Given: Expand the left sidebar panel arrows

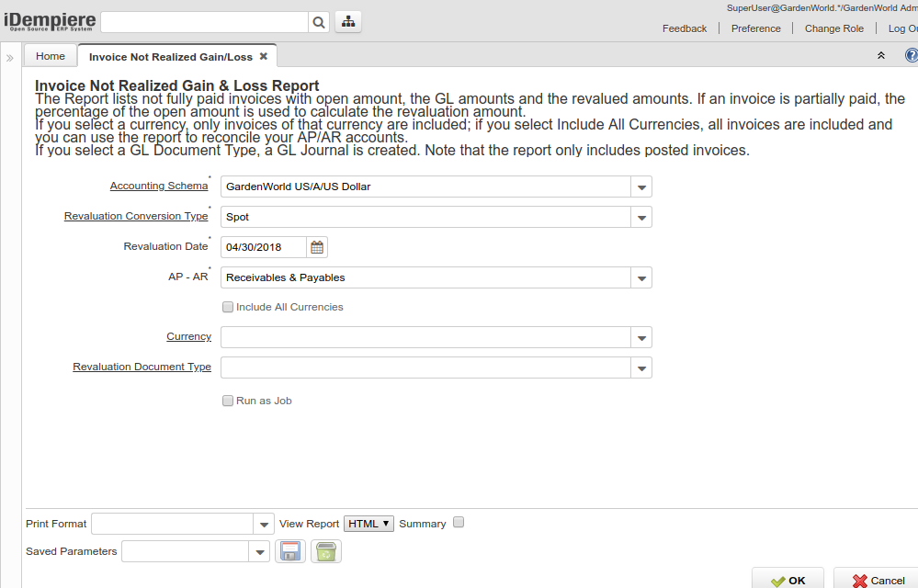Looking at the screenshot, I should 9,58.
